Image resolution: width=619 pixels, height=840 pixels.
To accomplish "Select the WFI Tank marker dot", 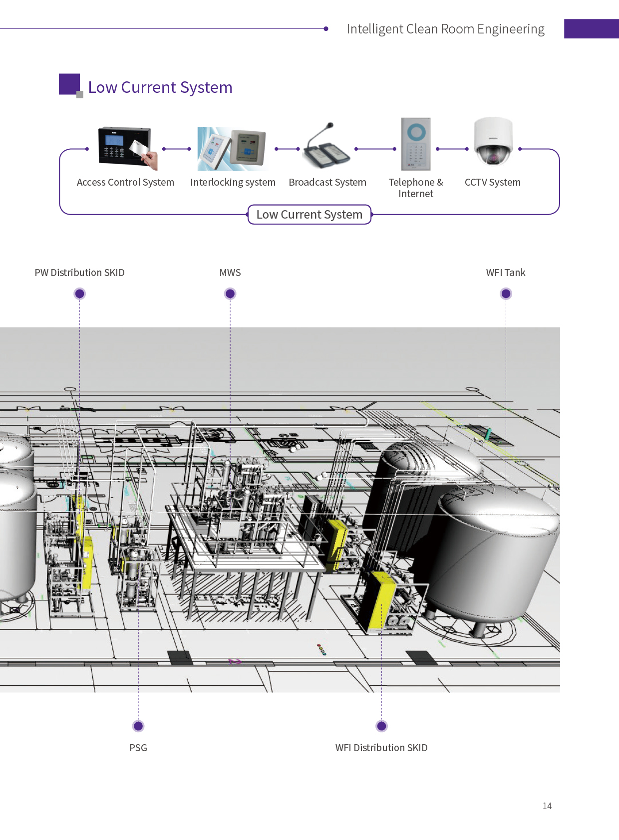I will tap(506, 293).
